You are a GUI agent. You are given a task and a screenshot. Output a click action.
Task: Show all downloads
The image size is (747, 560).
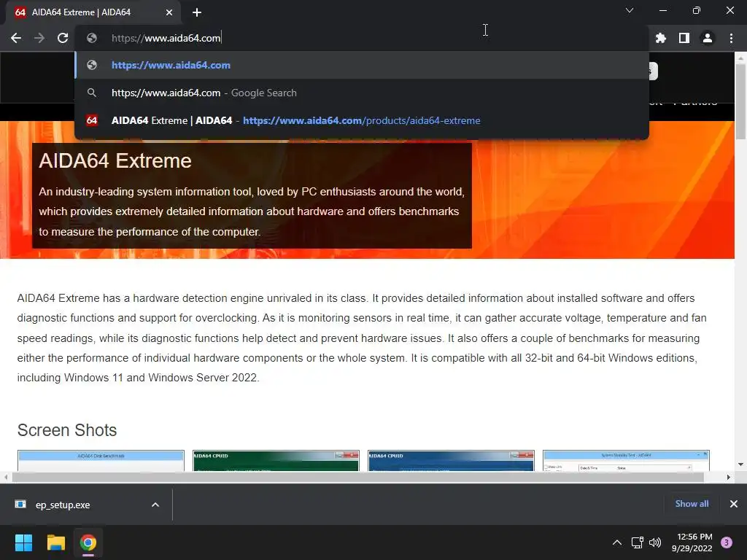coord(692,504)
